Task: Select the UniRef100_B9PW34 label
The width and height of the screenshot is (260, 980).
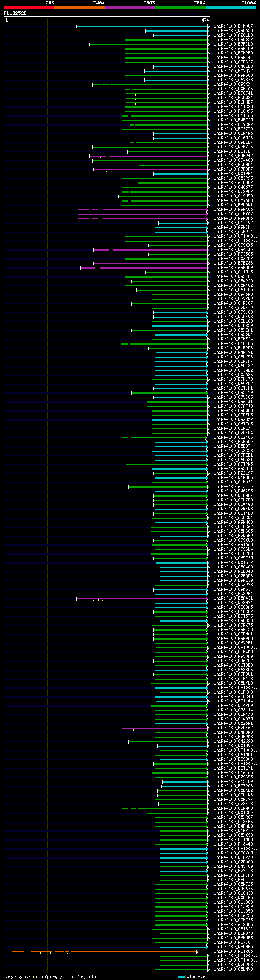Action: coord(233,98)
